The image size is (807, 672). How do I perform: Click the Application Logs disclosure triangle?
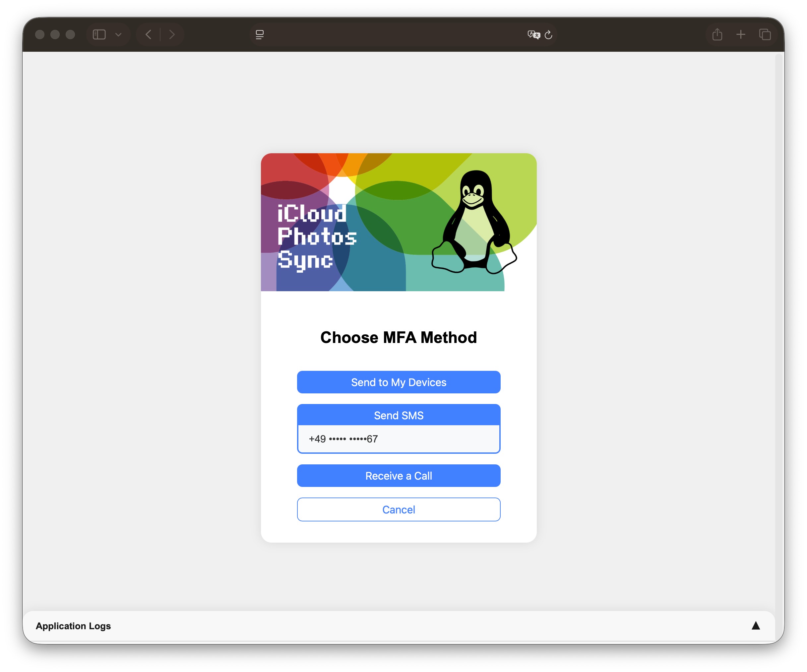pyautogui.click(x=756, y=626)
